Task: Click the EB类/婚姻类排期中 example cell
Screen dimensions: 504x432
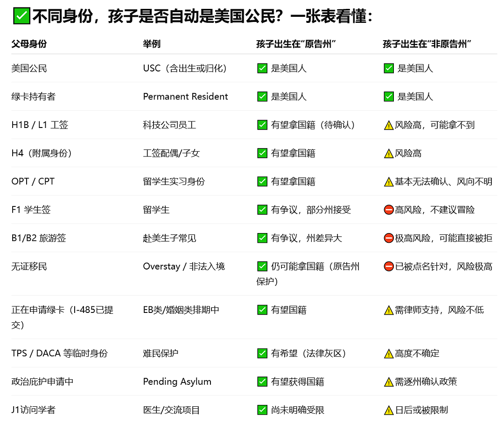Action: click(181, 310)
